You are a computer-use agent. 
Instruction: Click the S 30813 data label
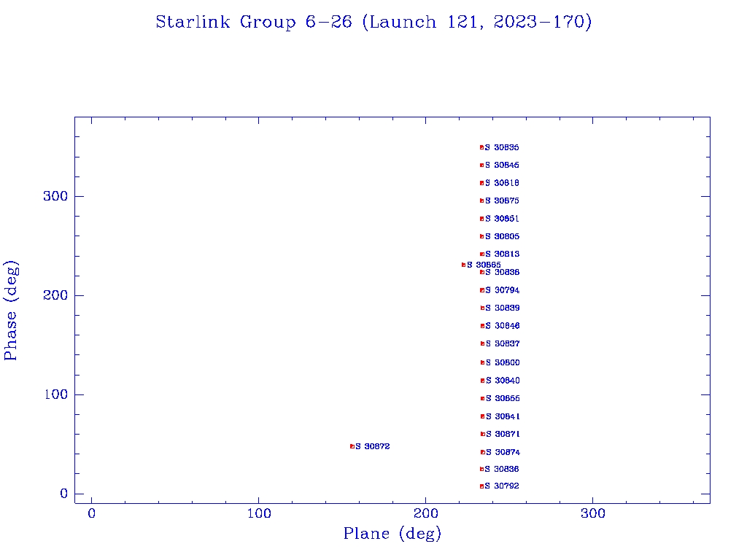pos(503,254)
